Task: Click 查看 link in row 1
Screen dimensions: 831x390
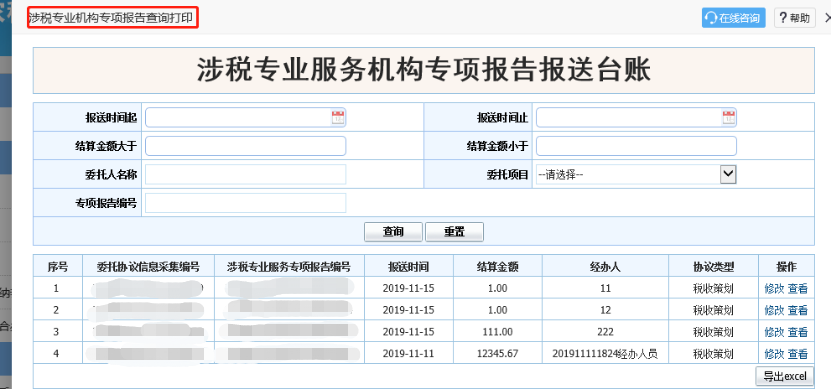Action: coord(798,288)
